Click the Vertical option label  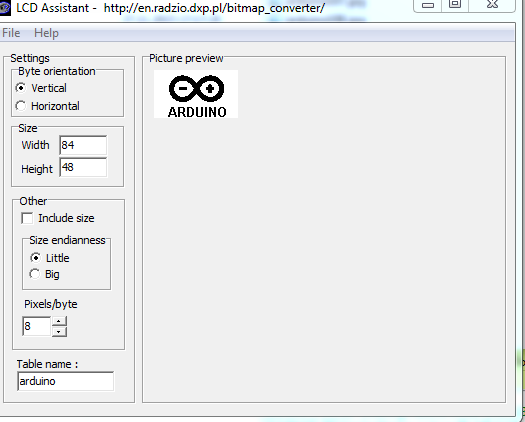[49, 88]
